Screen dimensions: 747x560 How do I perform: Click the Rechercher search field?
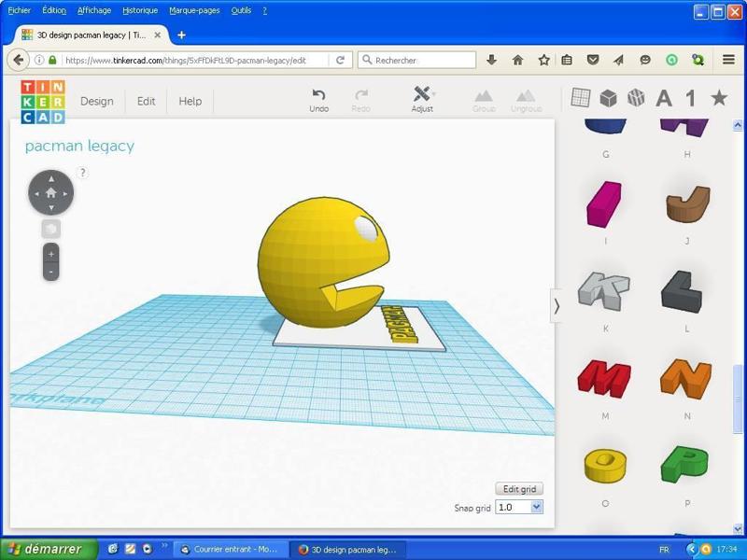pos(416,60)
